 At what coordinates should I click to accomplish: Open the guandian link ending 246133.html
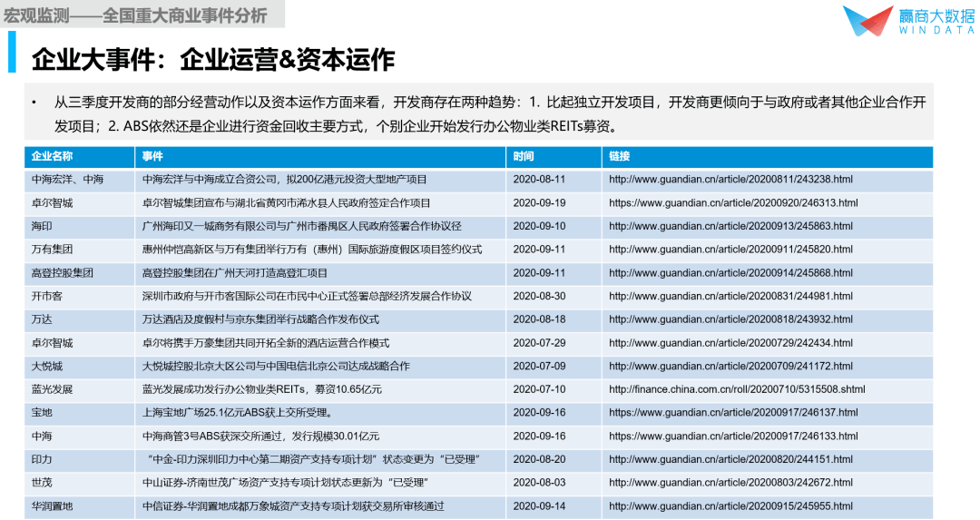[733, 437]
